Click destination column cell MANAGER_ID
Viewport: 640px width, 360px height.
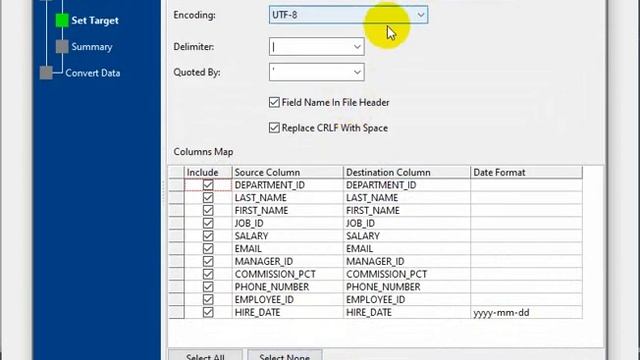click(407, 261)
